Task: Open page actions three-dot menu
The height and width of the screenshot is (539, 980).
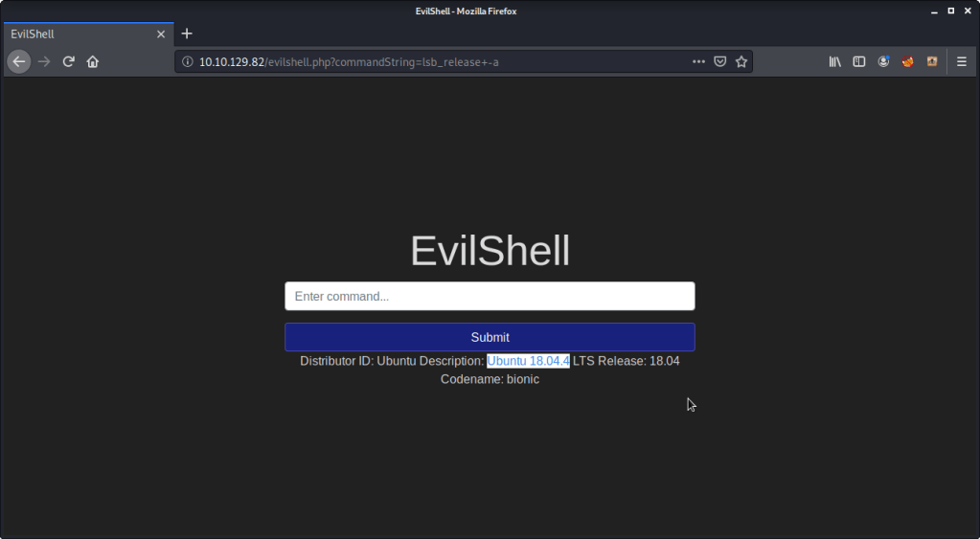Action: 698,61
